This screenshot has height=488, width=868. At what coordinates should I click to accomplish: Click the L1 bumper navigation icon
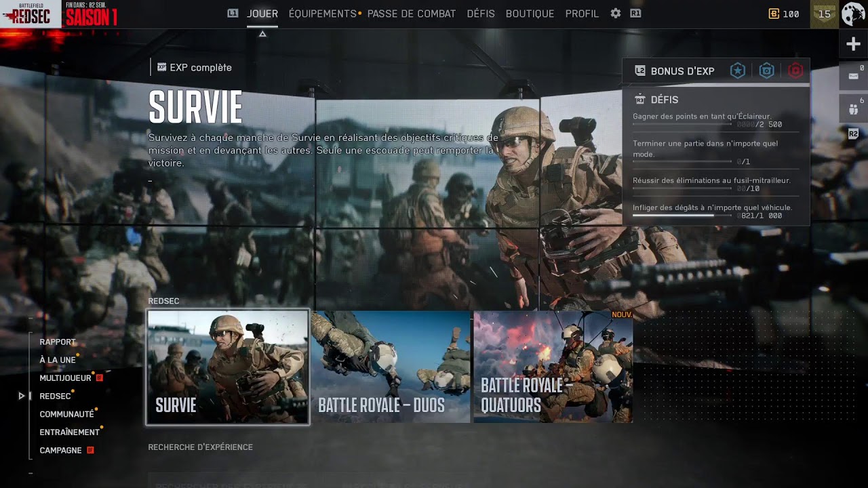coord(233,13)
